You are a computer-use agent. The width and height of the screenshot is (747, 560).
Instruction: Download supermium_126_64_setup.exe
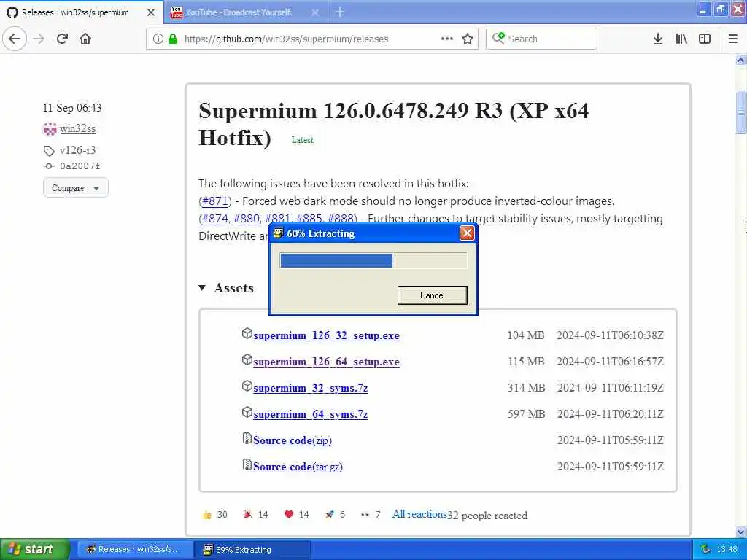tap(326, 362)
